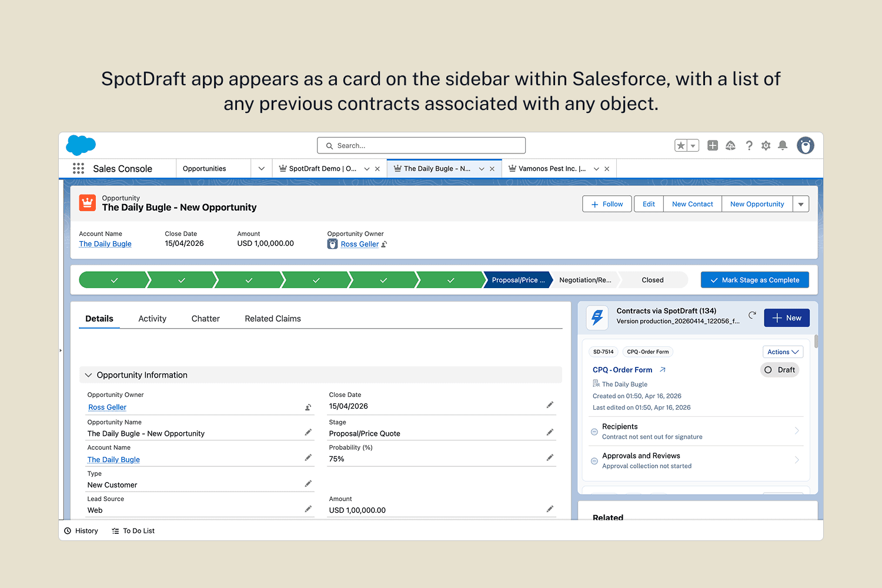Edit the Opportunity Name field pencil
882x588 pixels.
click(308, 432)
